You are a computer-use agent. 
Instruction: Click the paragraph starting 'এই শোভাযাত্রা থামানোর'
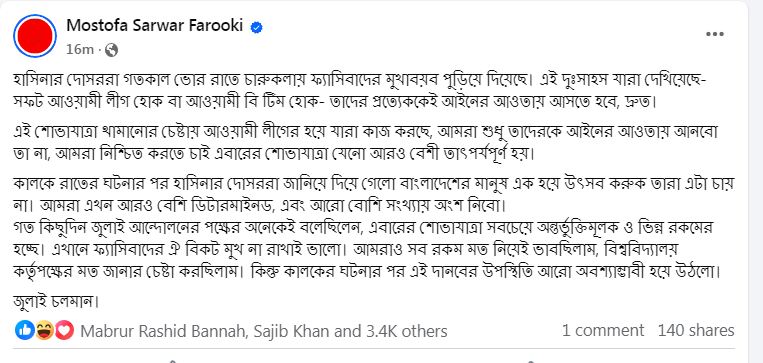[372, 142]
